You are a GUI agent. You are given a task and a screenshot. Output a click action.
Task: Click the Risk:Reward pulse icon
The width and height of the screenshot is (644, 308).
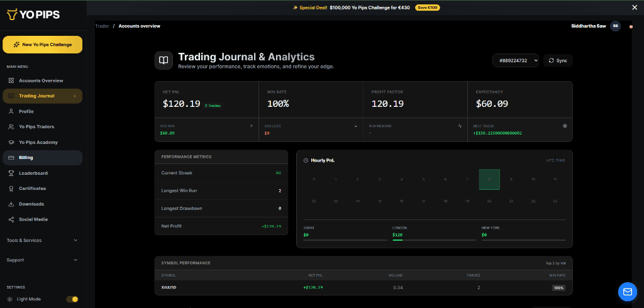[x=460, y=126]
